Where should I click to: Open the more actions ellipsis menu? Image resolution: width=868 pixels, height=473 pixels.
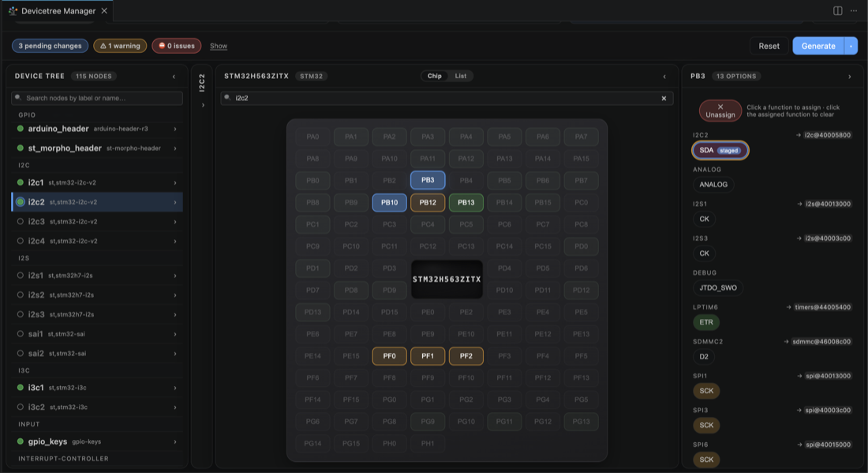[854, 10]
